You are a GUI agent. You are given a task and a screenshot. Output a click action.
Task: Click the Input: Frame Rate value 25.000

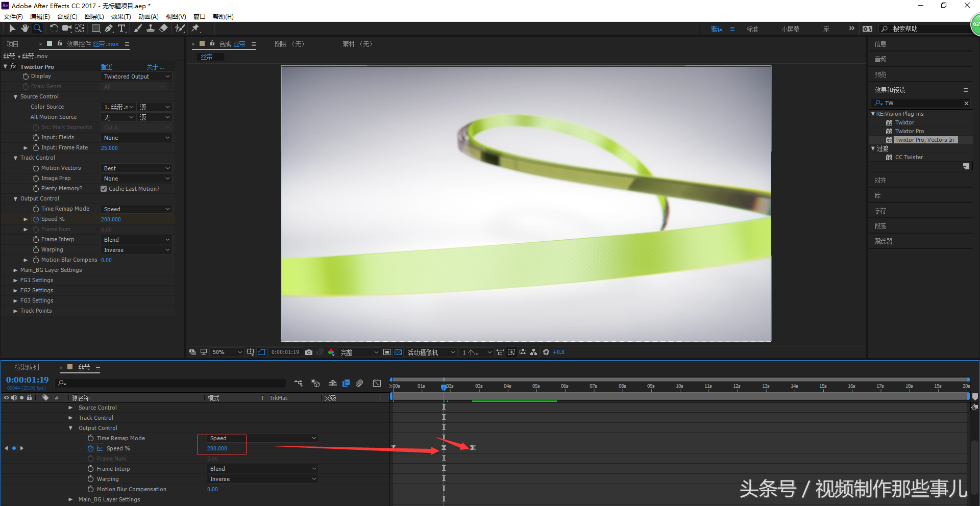[x=109, y=148]
